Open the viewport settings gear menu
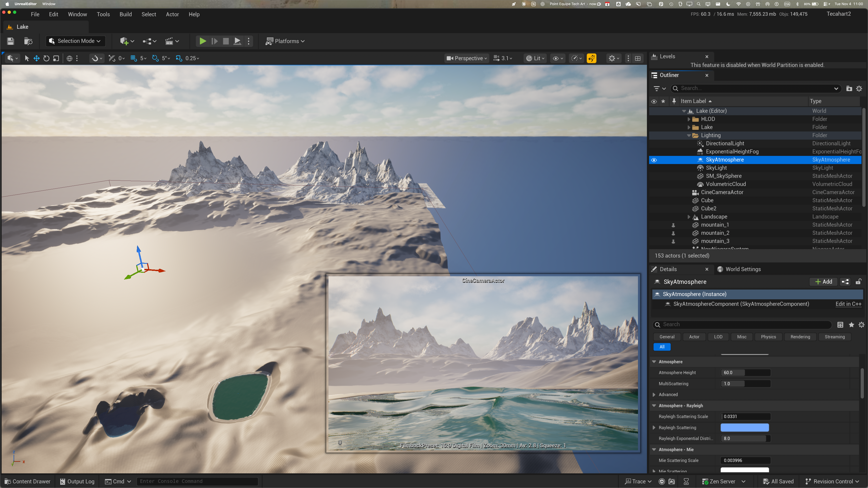868x488 pixels. (614, 58)
